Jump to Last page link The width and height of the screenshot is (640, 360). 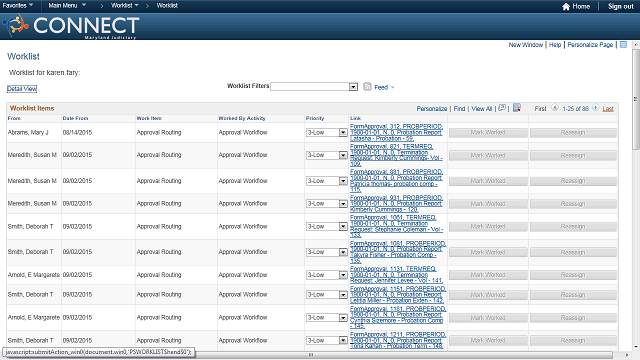point(608,109)
